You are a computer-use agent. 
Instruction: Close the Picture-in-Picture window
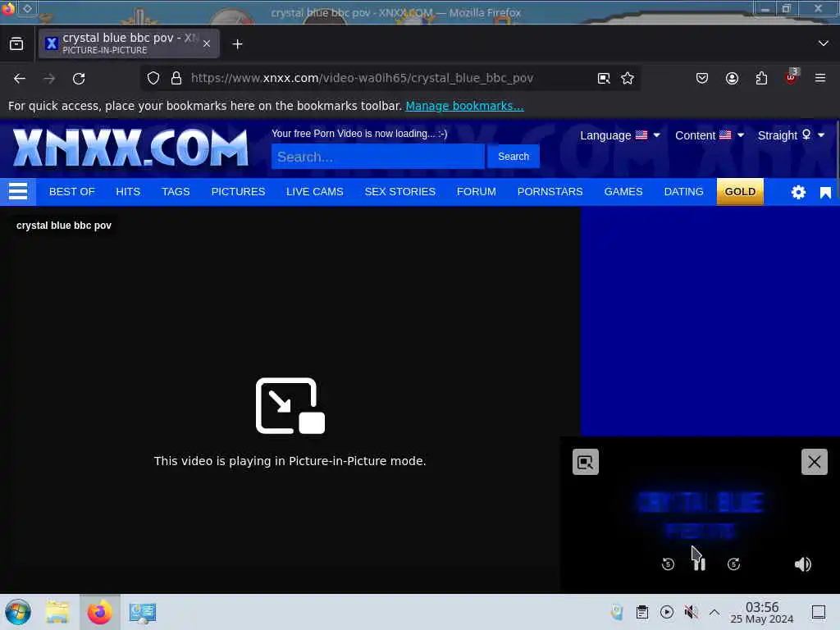click(x=815, y=462)
